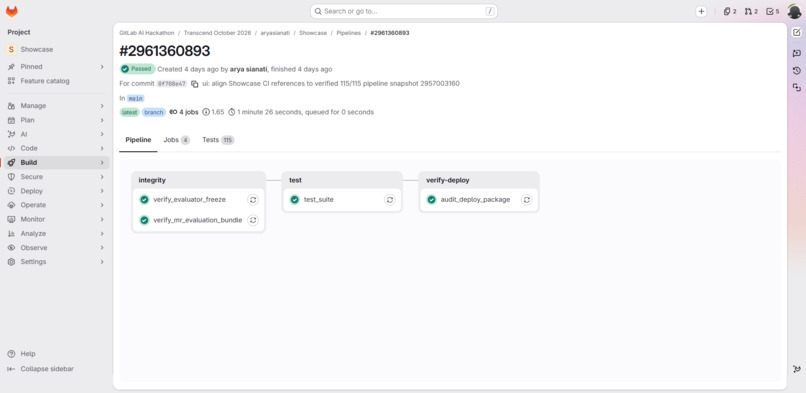The image size is (806, 393).
Task: Click the compute minutes 1.65 indicator
Action: [213, 112]
